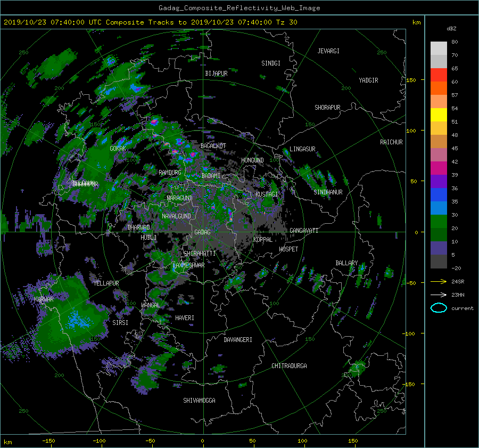Viewport: 479px width, 448px height.
Task: Click the RAMDURG city label
Action: 170,173
